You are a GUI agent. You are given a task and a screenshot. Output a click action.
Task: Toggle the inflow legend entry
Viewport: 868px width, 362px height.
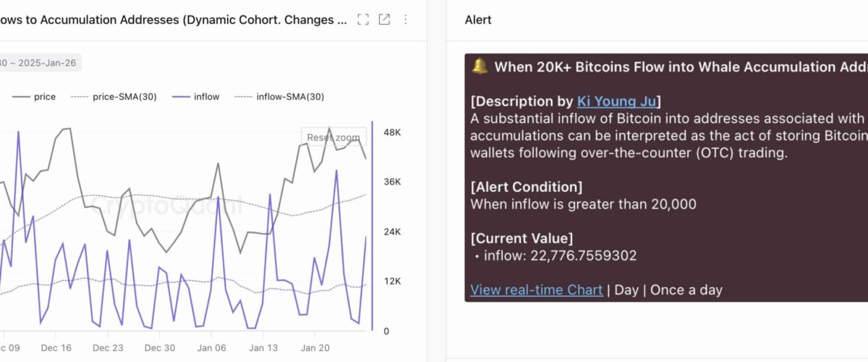pyautogui.click(x=197, y=96)
